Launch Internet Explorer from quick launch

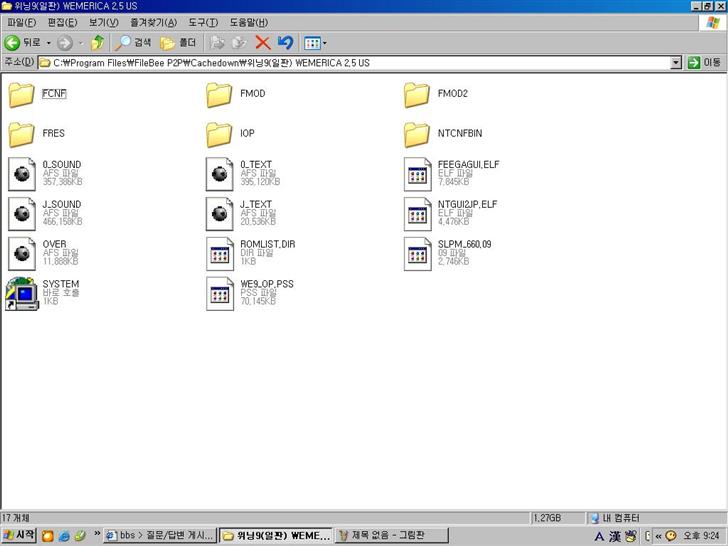(64, 536)
